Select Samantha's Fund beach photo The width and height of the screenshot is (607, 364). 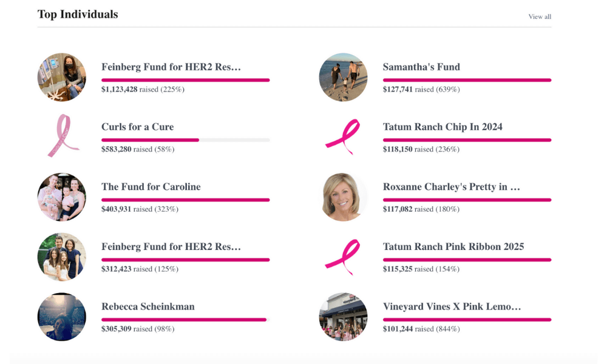click(x=343, y=77)
